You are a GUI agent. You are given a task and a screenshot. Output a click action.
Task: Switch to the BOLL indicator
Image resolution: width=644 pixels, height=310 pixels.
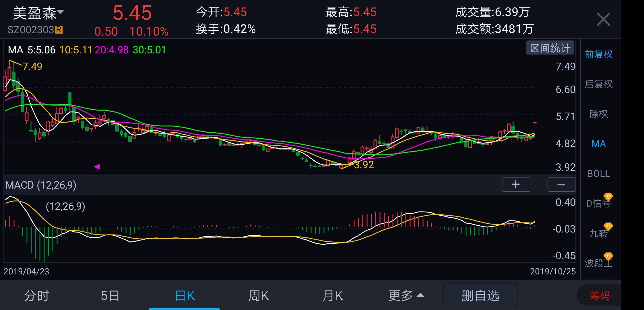(x=598, y=173)
